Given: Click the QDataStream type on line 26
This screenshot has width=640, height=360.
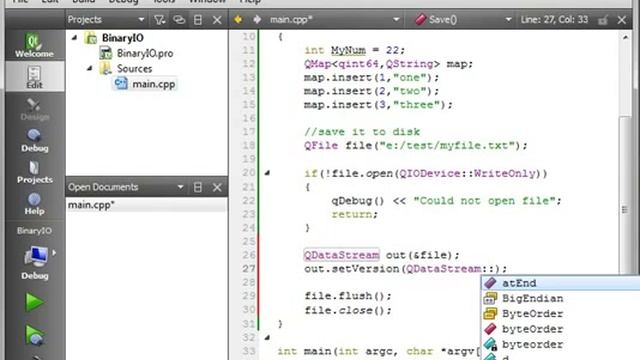Looking at the screenshot, I should click(x=342, y=255).
